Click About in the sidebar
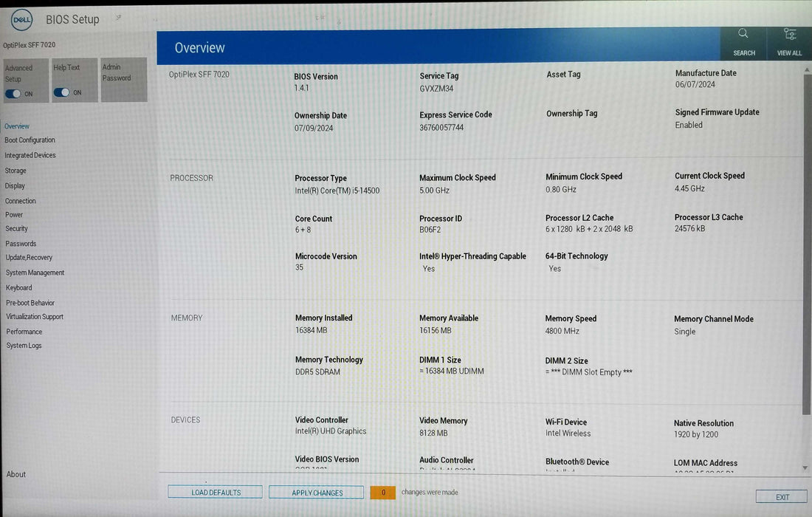812x517 pixels. coord(16,474)
